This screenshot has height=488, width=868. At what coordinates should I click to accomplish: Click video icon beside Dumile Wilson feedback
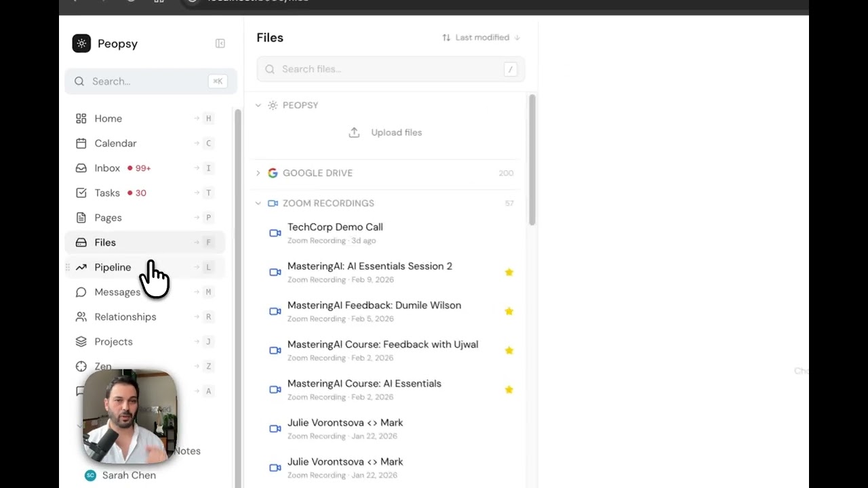275,311
